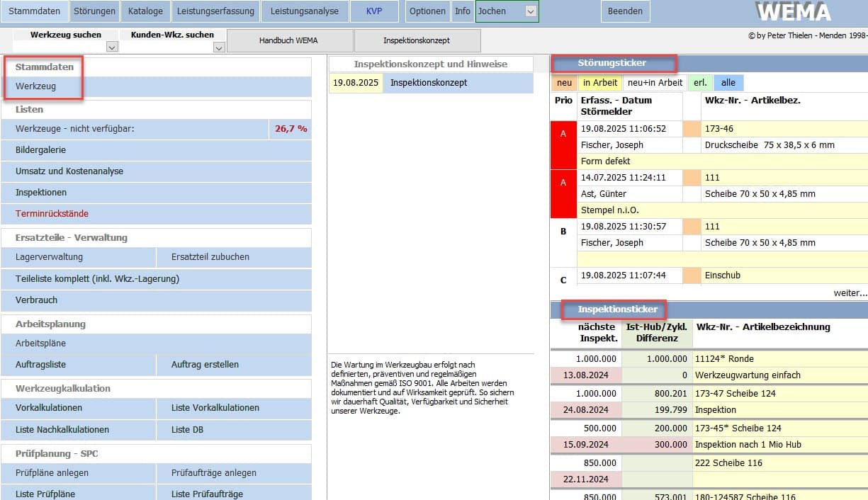Filter the Störungsticker by neu
This screenshot has width=868, height=500.
point(564,83)
